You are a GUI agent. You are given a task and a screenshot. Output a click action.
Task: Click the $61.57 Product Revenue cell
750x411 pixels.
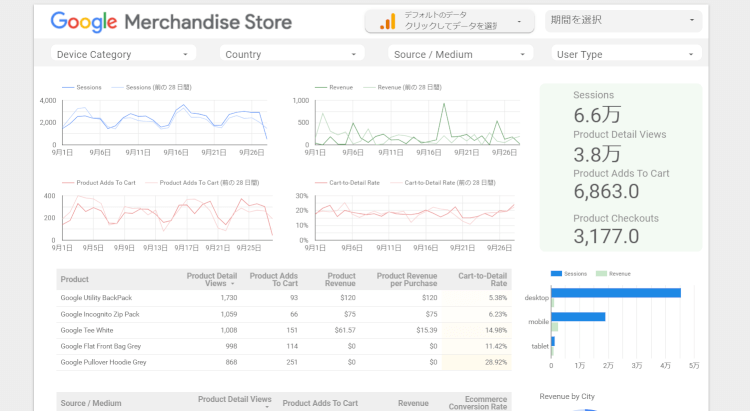point(345,330)
